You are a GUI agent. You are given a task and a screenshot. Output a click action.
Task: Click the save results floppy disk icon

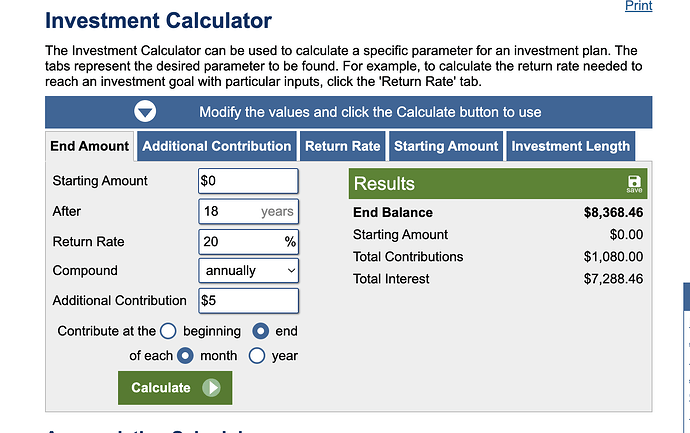[x=634, y=184]
